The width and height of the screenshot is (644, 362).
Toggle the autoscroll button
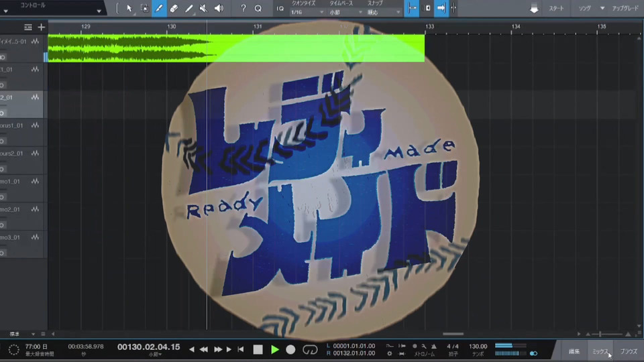coord(427,8)
